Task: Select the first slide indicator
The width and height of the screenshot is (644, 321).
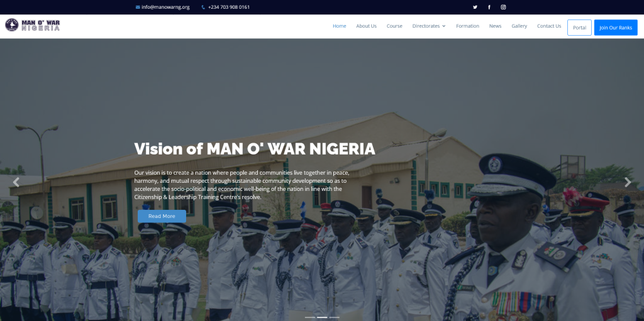Action: coord(310,317)
